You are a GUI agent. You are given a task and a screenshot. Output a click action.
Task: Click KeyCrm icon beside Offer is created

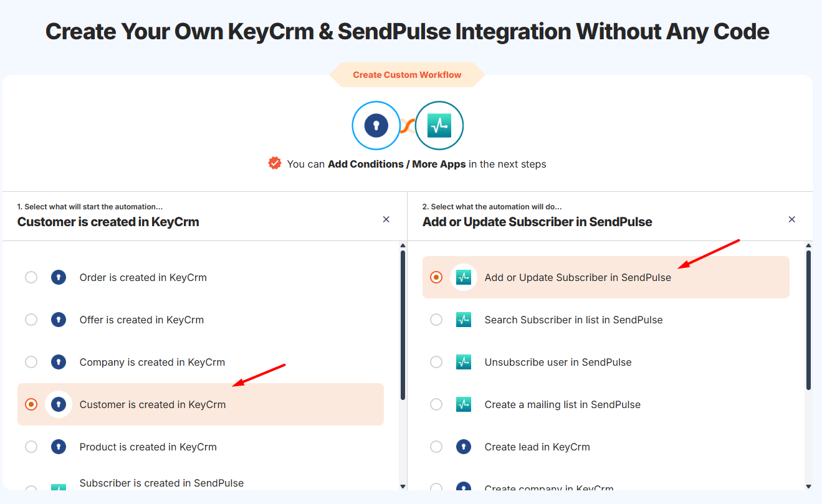(59, 320)
